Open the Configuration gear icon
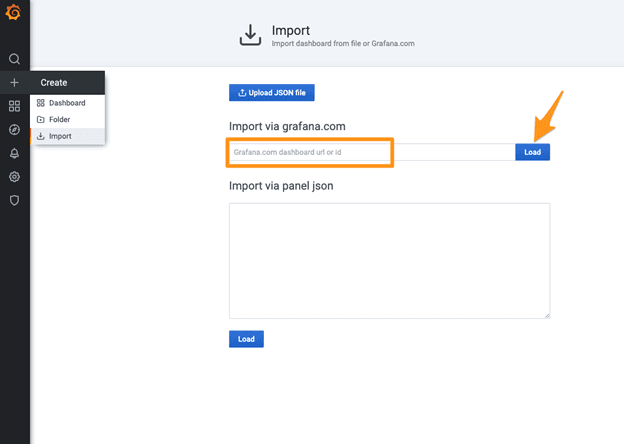 [14, 176]
